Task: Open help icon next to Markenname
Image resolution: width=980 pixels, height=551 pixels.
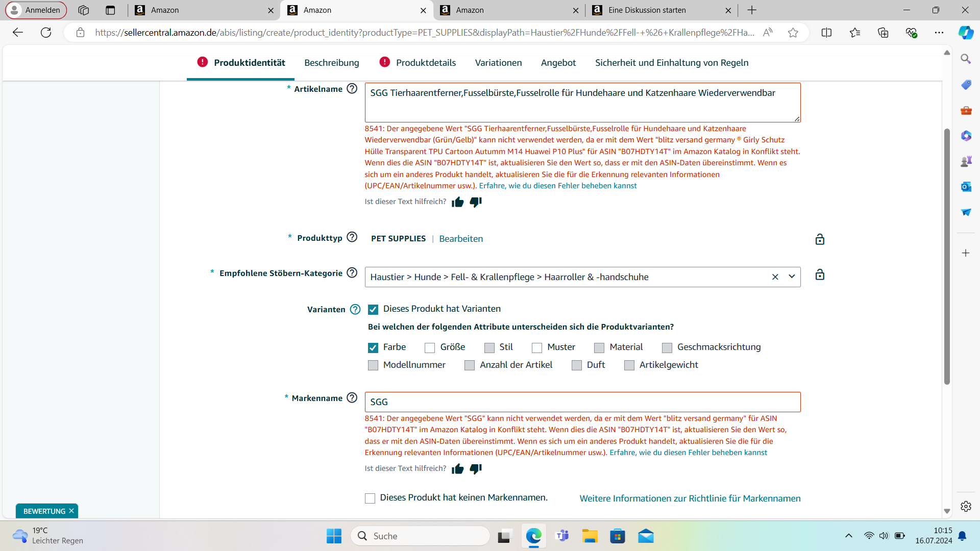Action: 352,398
